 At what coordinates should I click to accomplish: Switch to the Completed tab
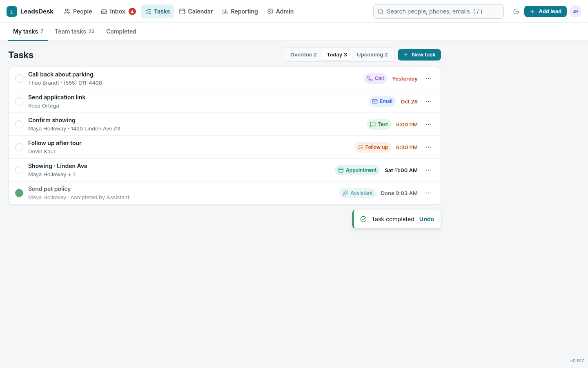(x=121, y=31)
